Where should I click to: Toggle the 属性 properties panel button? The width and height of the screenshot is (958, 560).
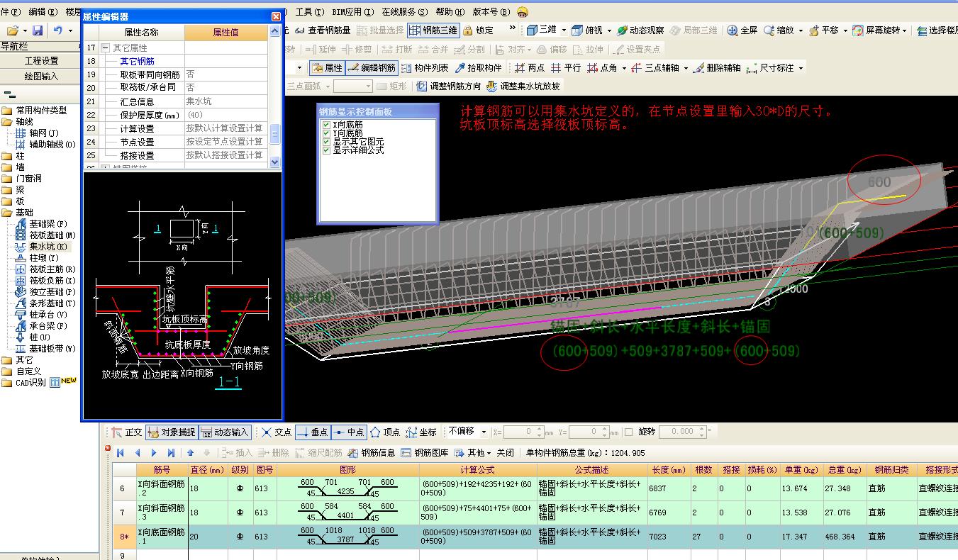click(328, 68)
